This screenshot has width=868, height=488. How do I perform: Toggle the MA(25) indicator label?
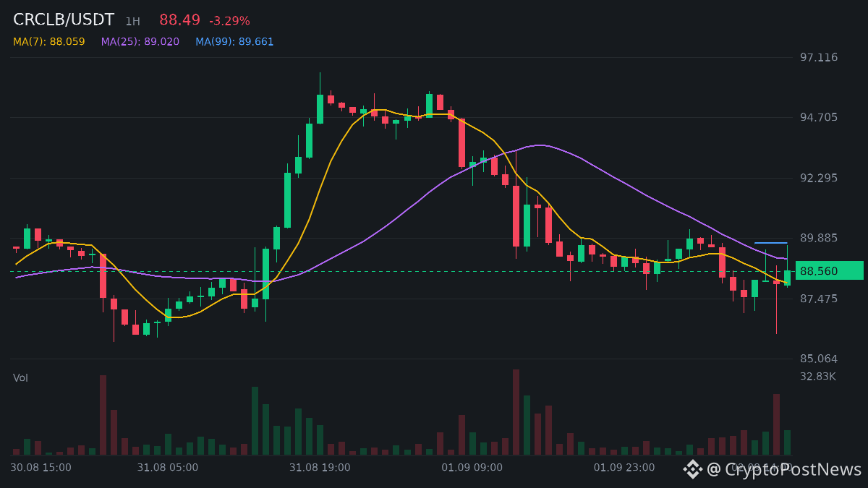pos(140,42)
